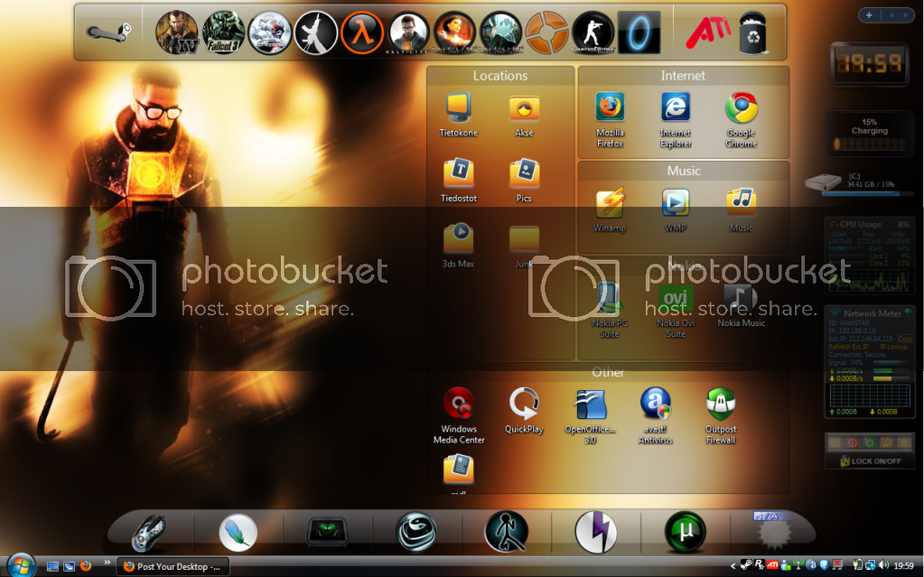The image size is (924, 577).
Task: Click the digital clock gadget
Action: (869, 63)
